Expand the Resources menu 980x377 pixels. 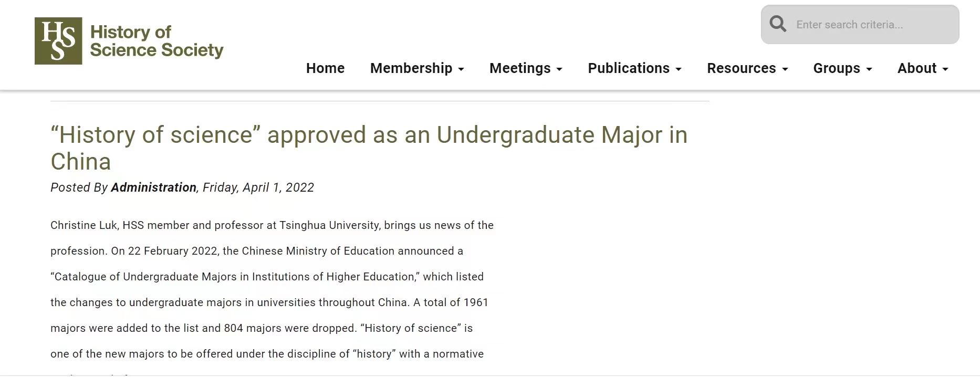747,68
